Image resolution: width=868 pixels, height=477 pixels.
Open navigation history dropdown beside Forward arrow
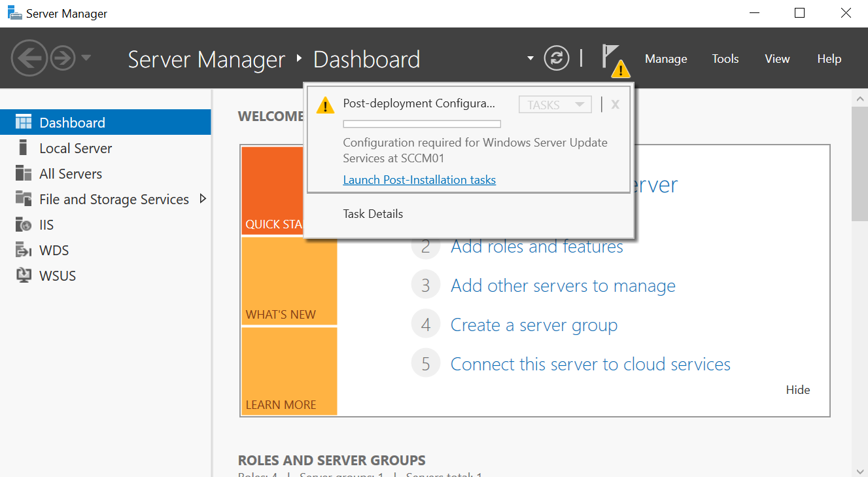click(x=86, y=58)
